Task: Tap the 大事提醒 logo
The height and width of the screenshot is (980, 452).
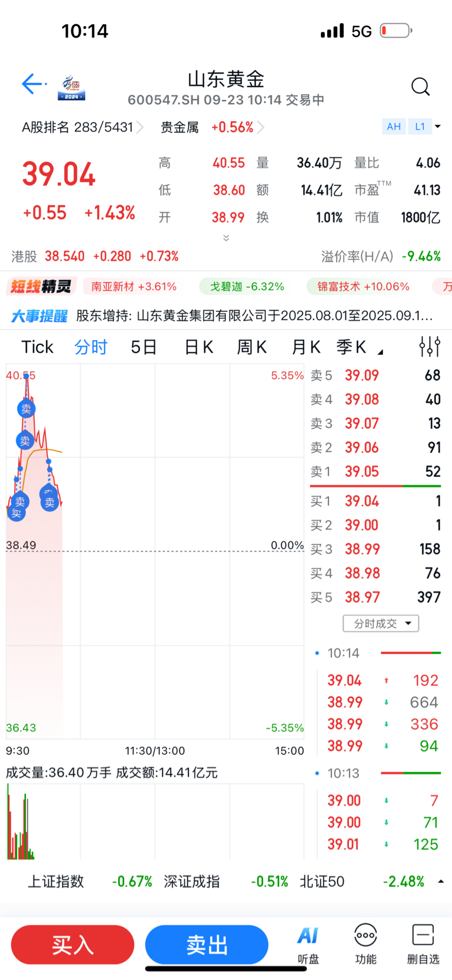Action: point(39,316)
